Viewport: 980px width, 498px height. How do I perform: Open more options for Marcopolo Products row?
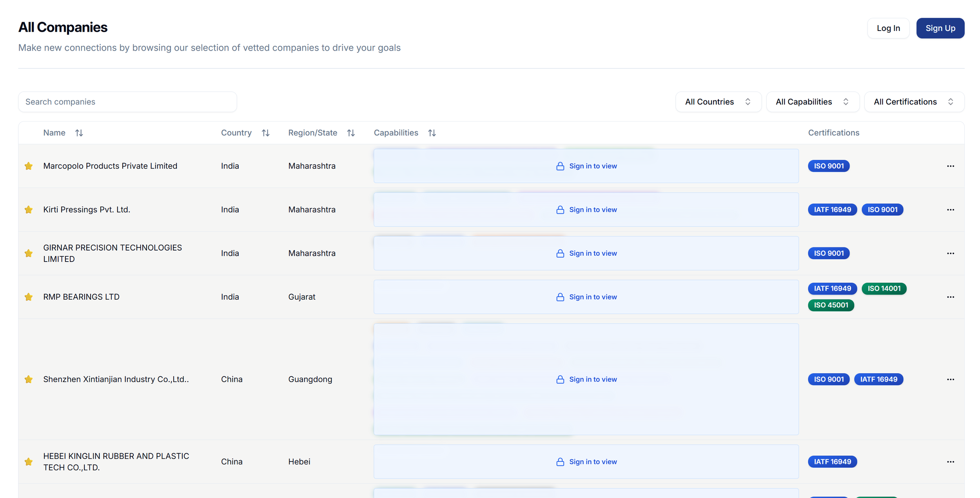950,166
